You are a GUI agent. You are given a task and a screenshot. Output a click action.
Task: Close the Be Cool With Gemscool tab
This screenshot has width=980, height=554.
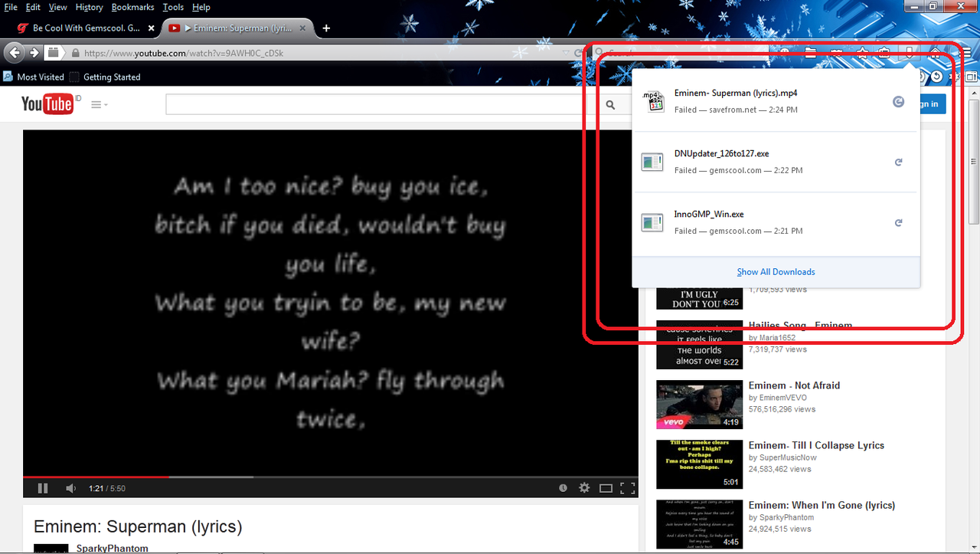point(151,28)
